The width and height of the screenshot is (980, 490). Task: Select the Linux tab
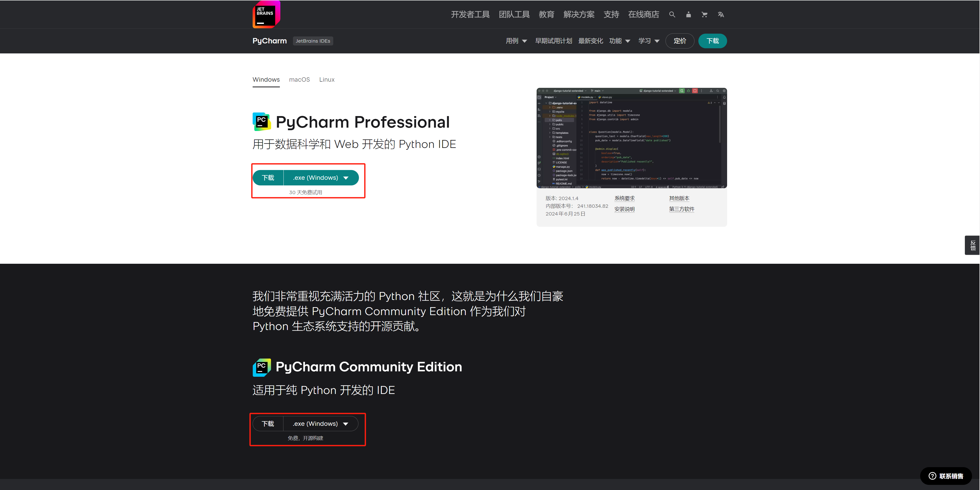pyautogui.click(x=327, y=80)
